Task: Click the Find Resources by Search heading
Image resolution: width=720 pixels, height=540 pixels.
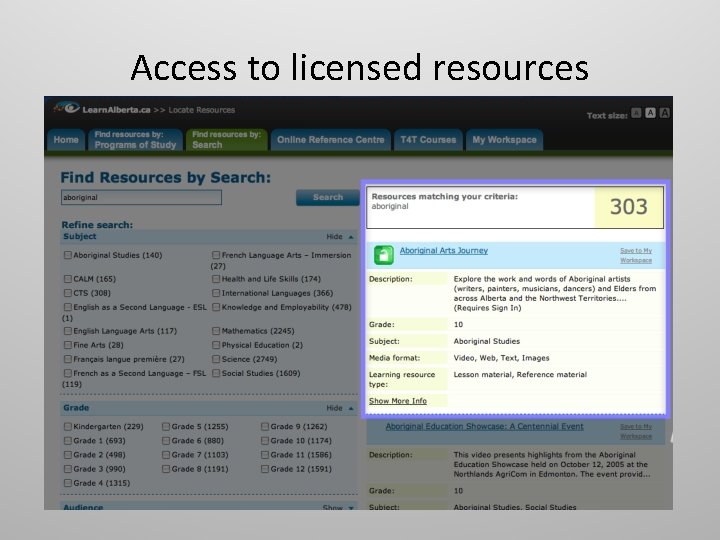Action: point(166,177)
